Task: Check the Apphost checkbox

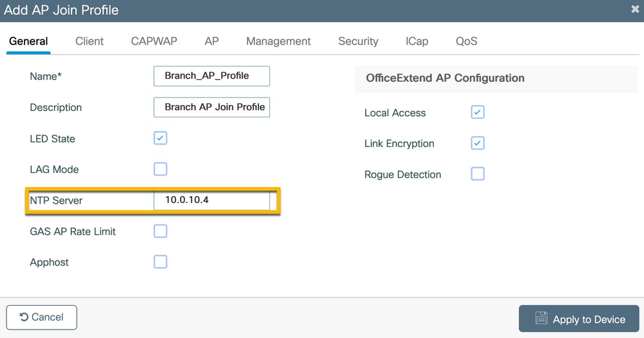Action: click(160, 262)
